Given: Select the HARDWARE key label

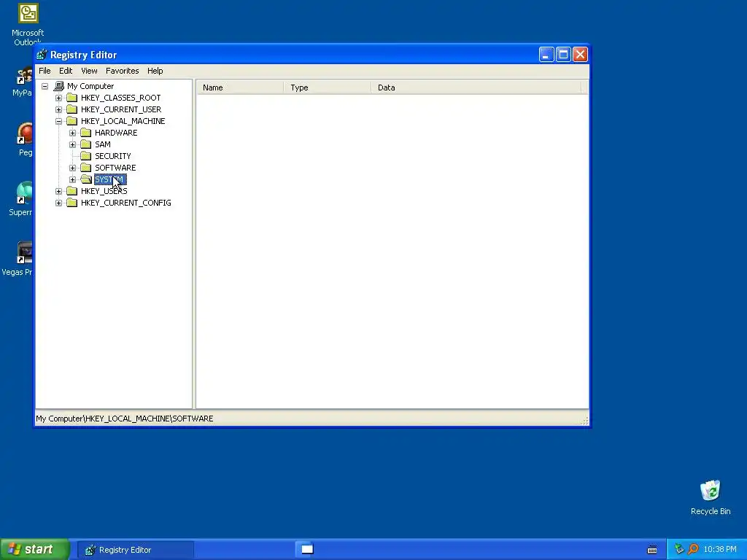Looking at the screenshot, I should [116, 133].
